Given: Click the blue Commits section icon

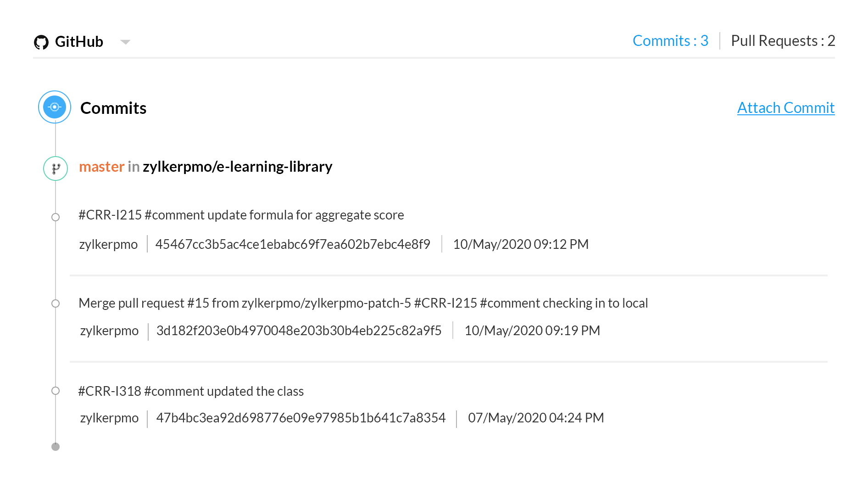Looking at the screenshot, I should click(55, 107).
